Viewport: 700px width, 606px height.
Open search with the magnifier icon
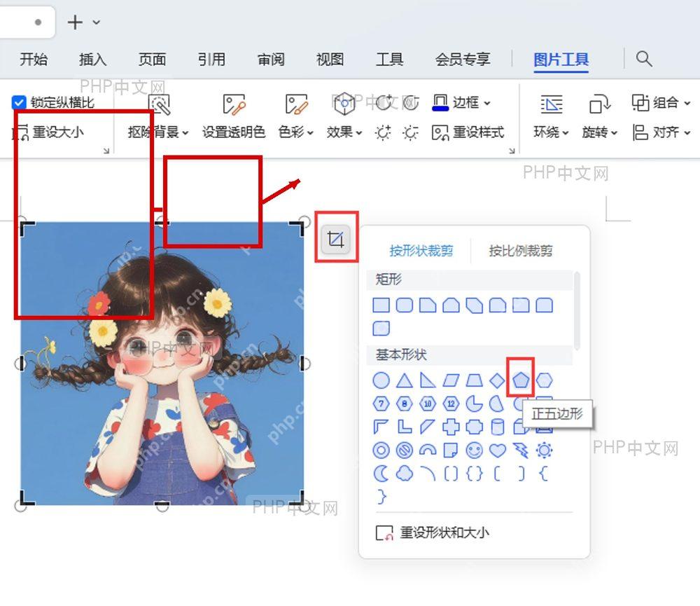click(644, 59)
